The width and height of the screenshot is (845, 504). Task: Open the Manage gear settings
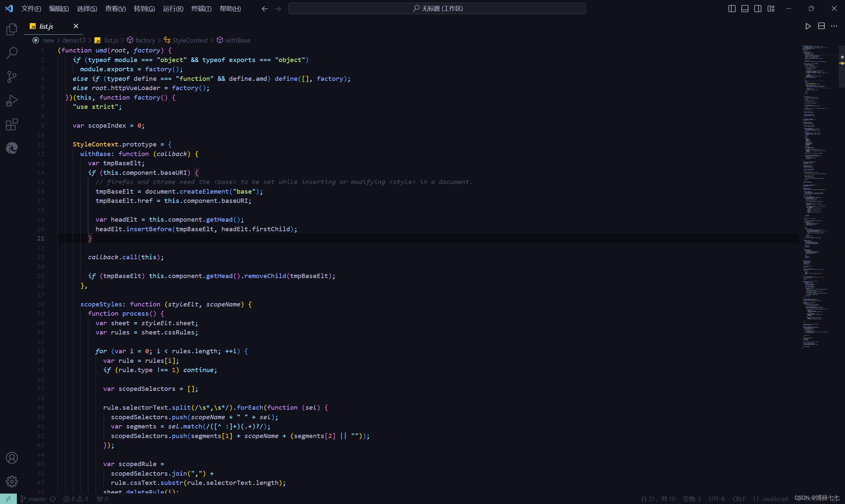[x=12, y=481]
